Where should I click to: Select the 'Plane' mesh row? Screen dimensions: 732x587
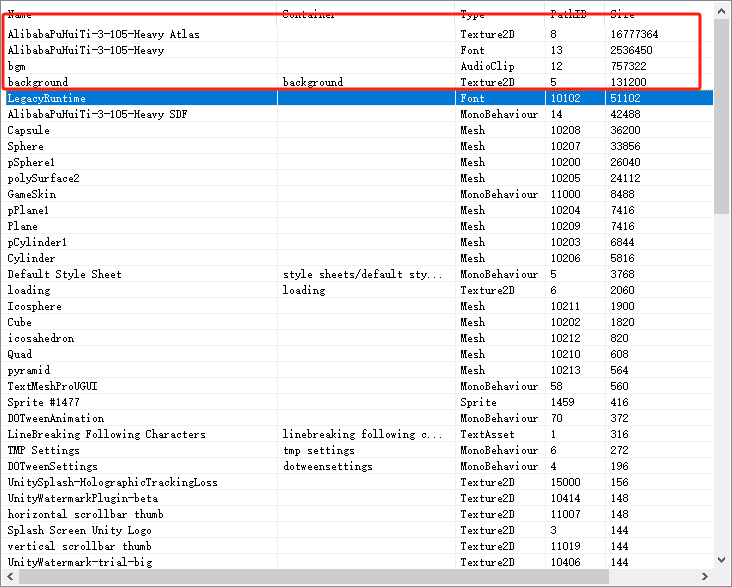point(358,226)
